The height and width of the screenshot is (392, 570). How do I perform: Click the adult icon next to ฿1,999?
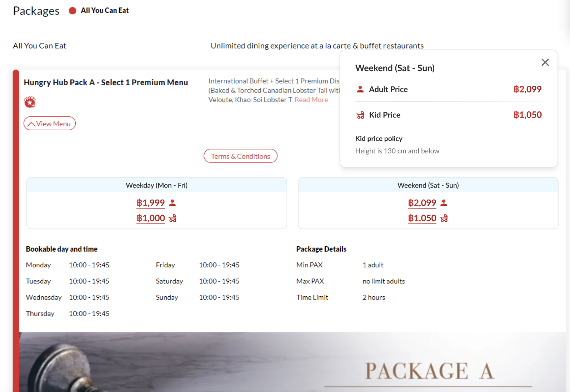point(172,203)
